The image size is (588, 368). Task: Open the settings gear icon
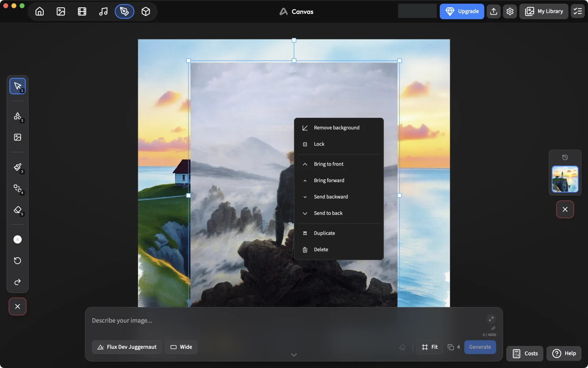(x=510, y=11)
